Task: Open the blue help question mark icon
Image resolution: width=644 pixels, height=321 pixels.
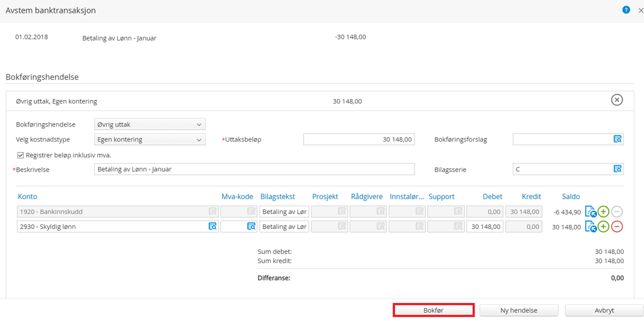Action: pyautogui.click(x=626, y=10)
